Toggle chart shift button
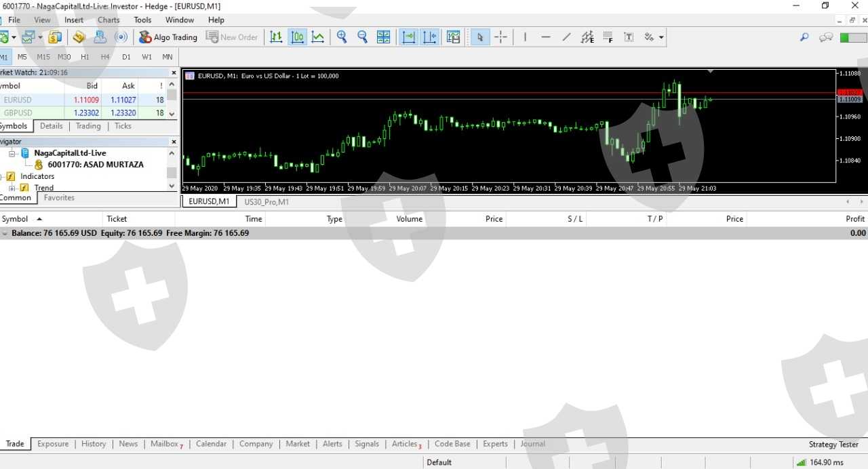The height and width of the screenshot is (469, 868). (429, 37)
